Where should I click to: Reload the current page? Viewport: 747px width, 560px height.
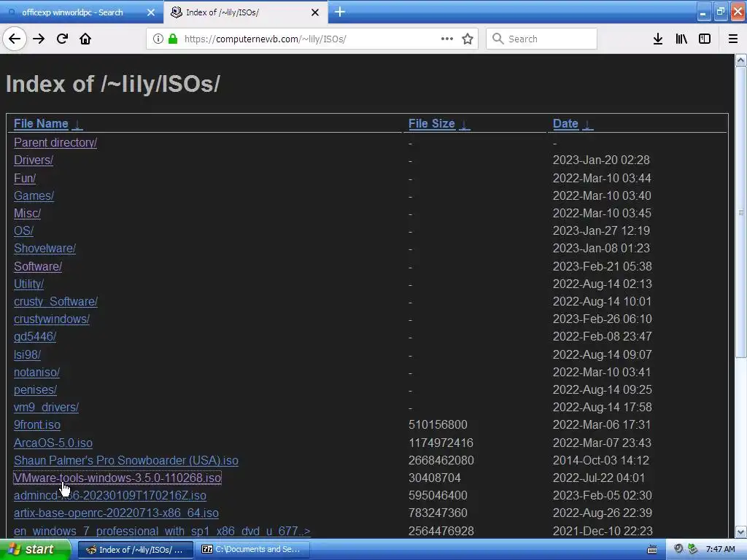[x=62, y=39]
